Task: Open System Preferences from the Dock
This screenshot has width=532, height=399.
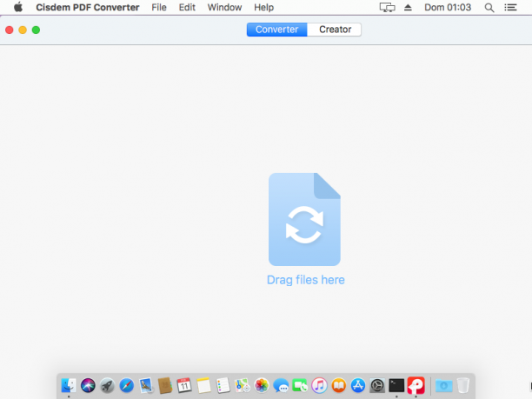Action: tap(377, 385)
